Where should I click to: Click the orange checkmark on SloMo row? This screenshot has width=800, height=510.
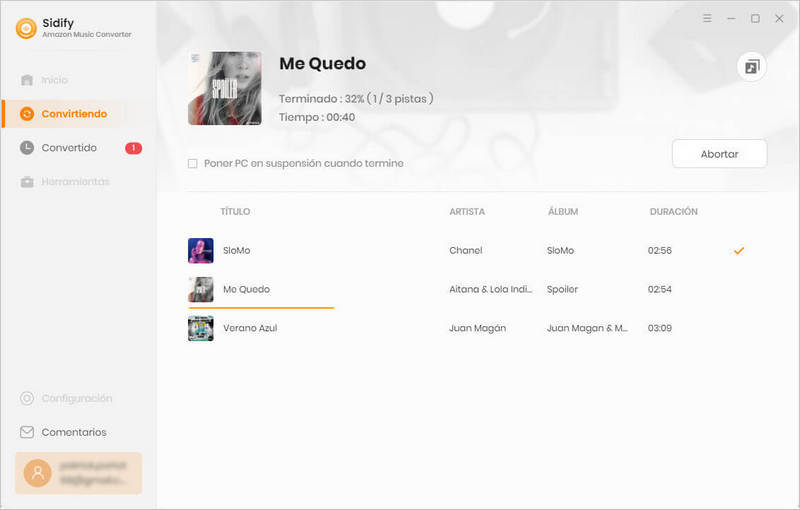tap(739, 250)
